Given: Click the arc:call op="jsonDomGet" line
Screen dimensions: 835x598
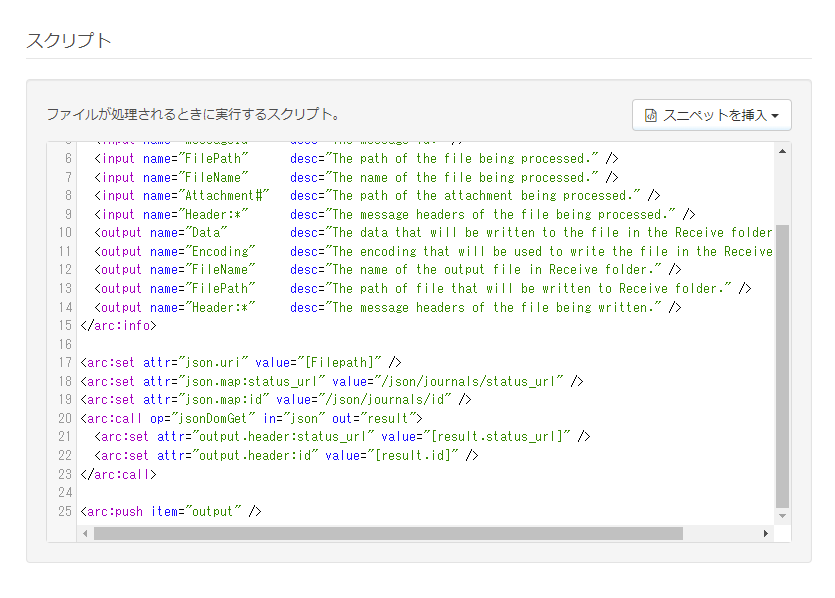Looking at the screenshot, I should click(251, 419).
